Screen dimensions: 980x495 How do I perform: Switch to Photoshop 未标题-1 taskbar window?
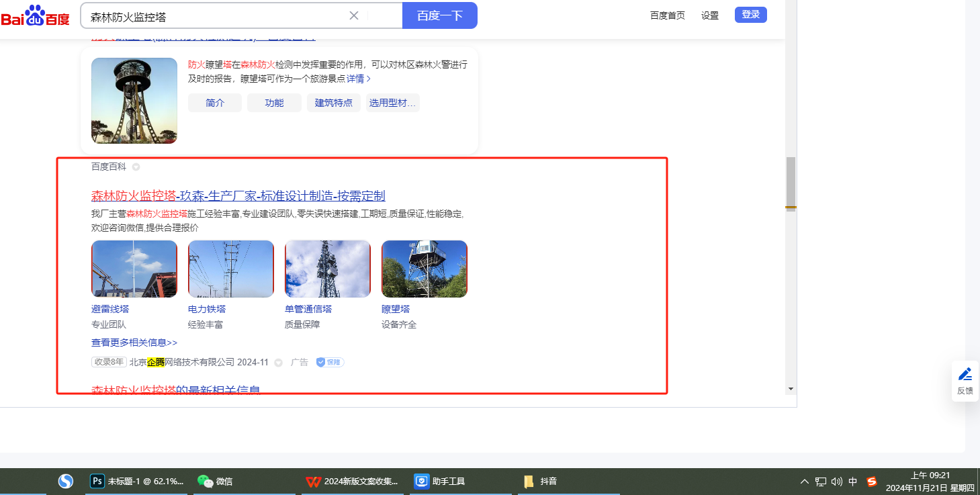(137, 482)
